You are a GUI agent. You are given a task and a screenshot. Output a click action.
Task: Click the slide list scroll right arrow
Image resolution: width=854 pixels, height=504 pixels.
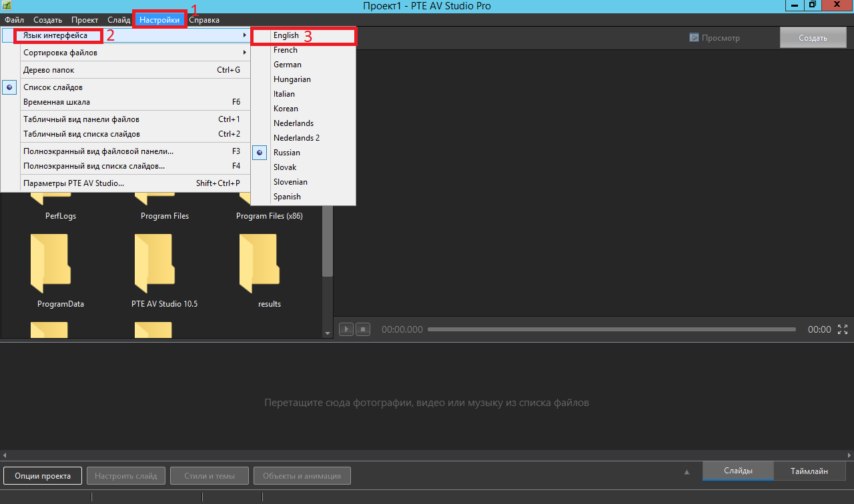tap(849, 455)
